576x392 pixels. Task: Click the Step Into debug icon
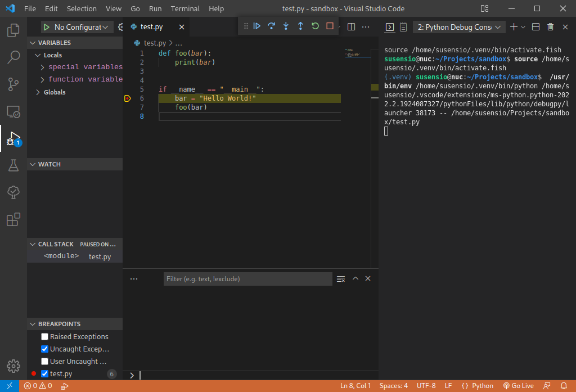pyautogui.click(x=285, y=26)
